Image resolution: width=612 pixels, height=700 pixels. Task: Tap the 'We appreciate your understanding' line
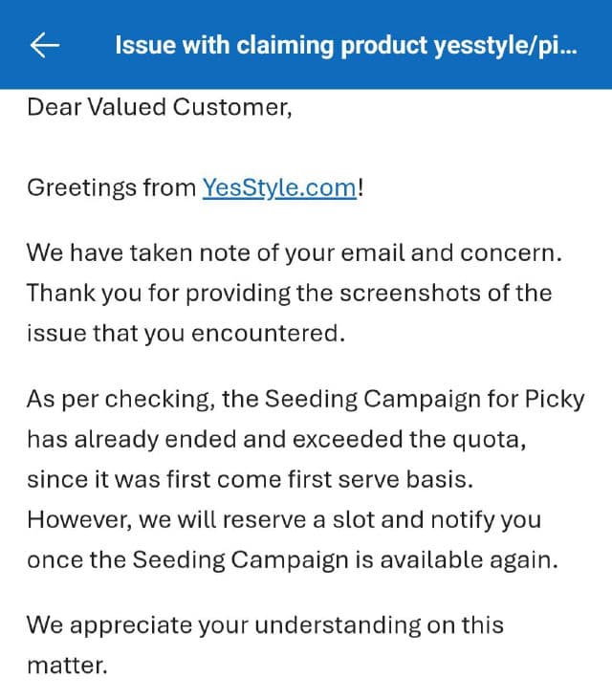pyautogui.click(x=264, y=625)
